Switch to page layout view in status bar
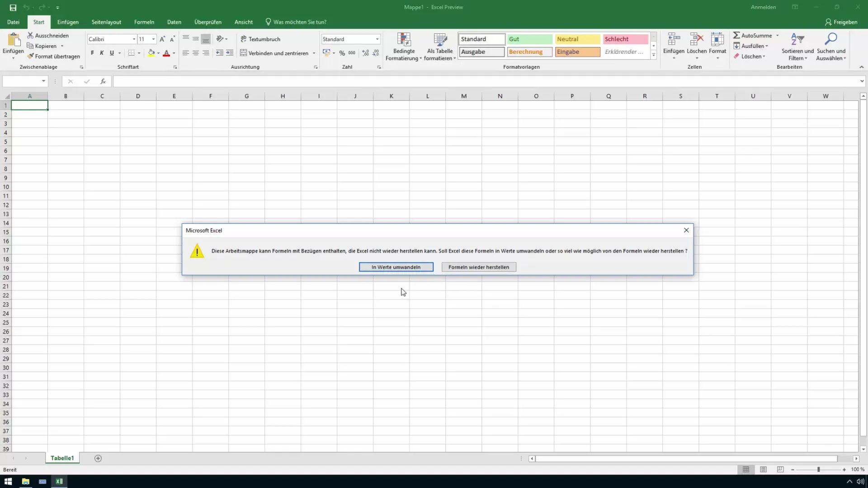The width and height of the screenshot is (868, 488). point(763,469)
